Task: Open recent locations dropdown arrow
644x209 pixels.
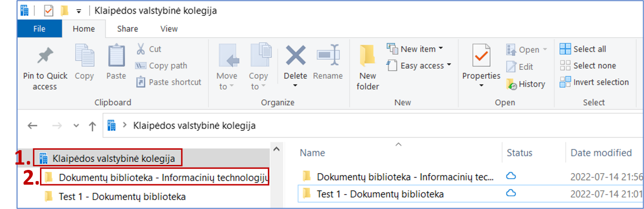Action: click(76, 126)
